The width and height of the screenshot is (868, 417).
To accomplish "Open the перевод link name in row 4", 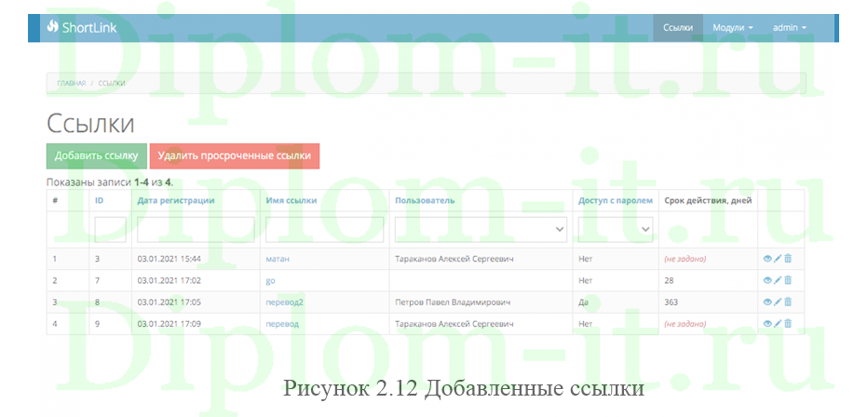I will coord(282,324).
